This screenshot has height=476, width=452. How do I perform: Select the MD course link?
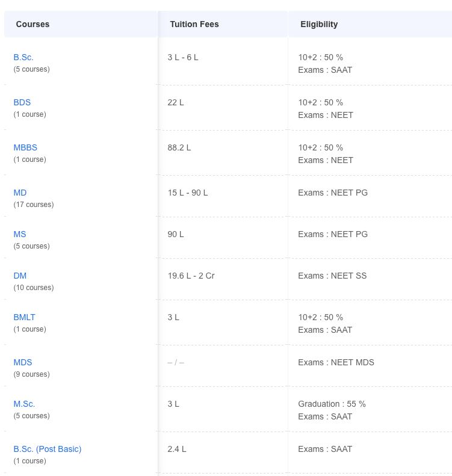(20, 193)
